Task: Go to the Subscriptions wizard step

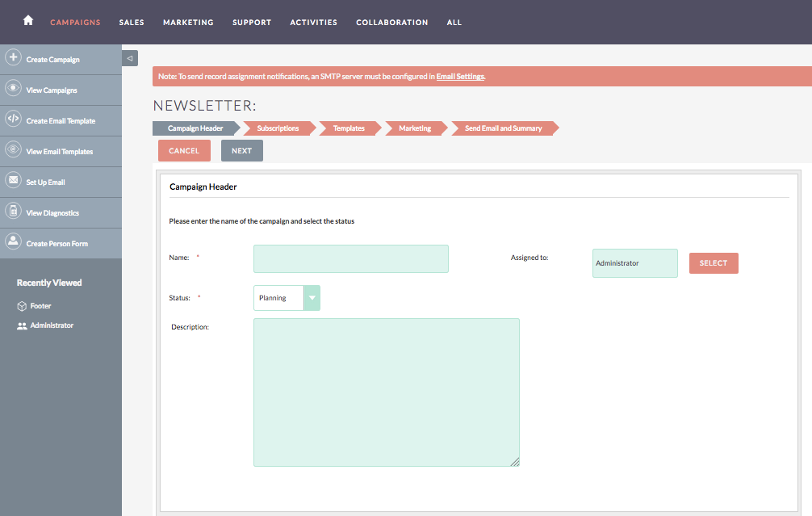Action: (x=278, y=128)
